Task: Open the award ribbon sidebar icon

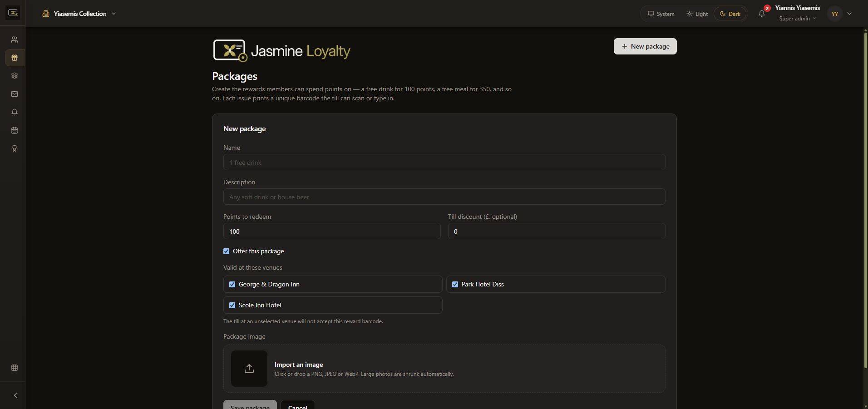Action: pyautogui.click(x=15, y=148)
